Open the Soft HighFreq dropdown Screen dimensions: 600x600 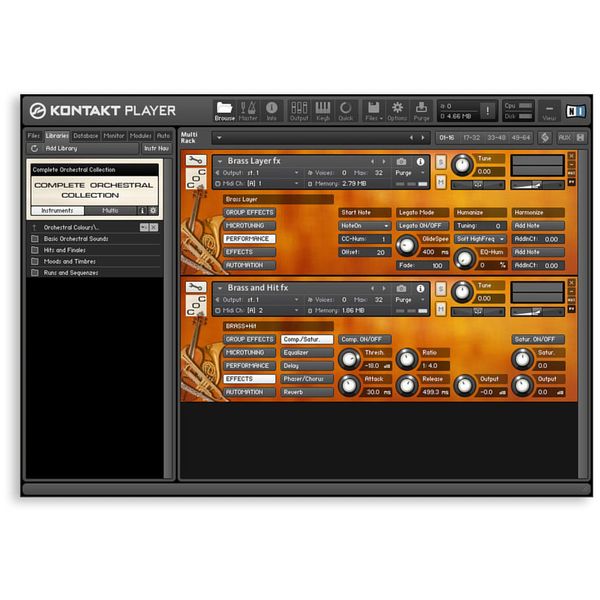[480, 239]
